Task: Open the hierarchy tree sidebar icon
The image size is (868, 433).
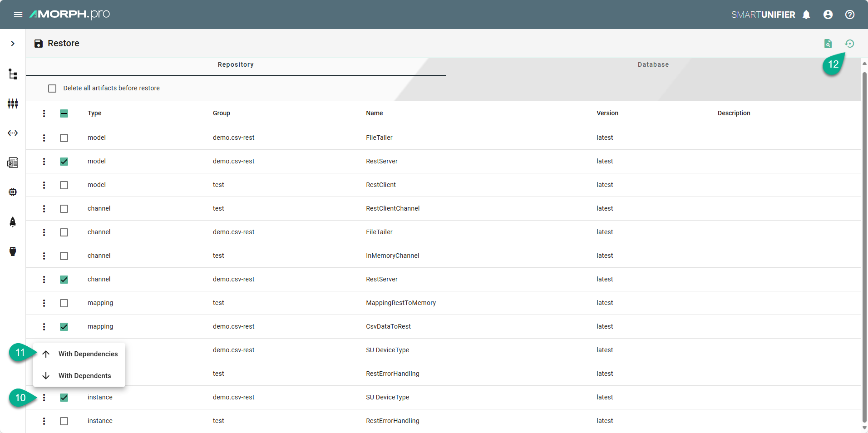Action: 13,74
